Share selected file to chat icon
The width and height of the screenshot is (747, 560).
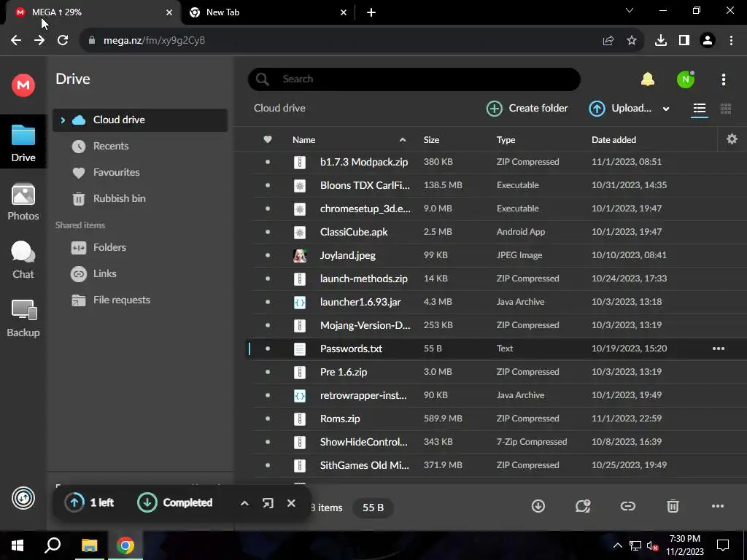583,506
